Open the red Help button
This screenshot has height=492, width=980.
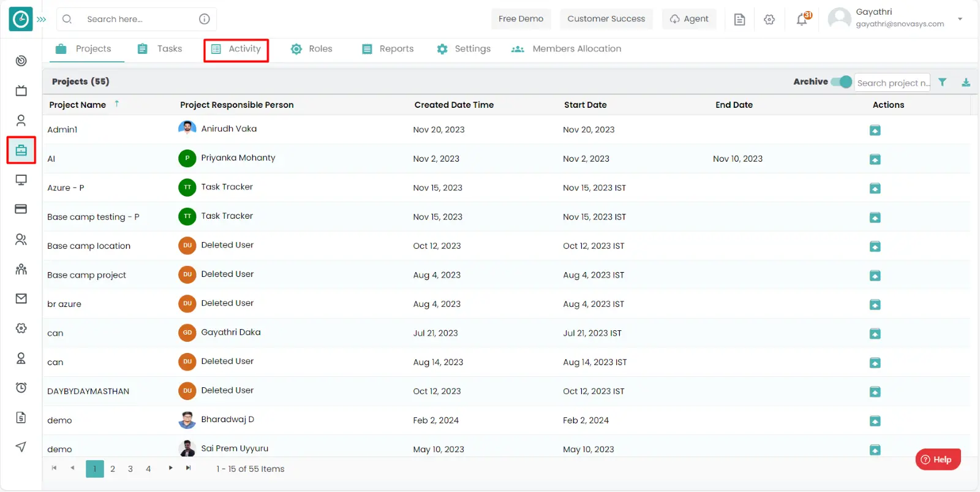click(938, 460)
